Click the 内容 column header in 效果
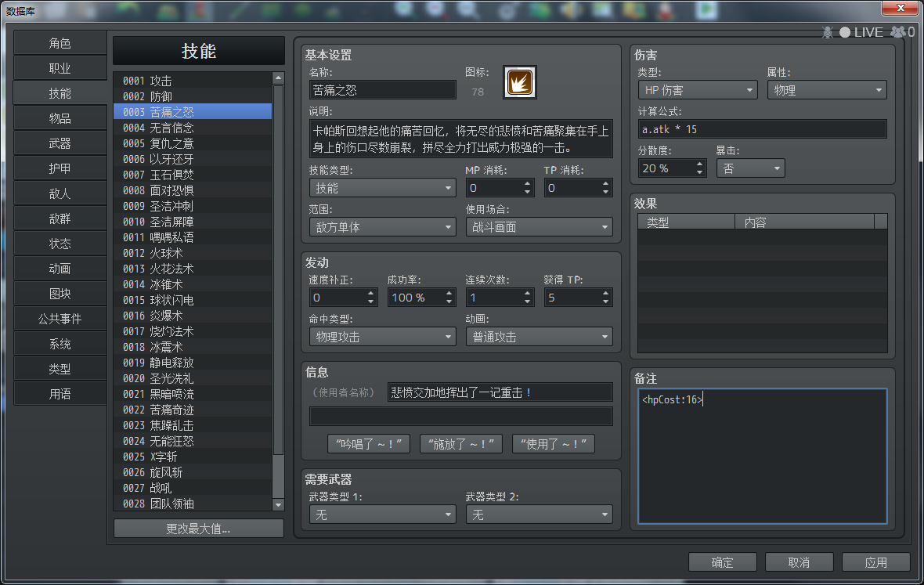924x585 pixels. point(804,222)
